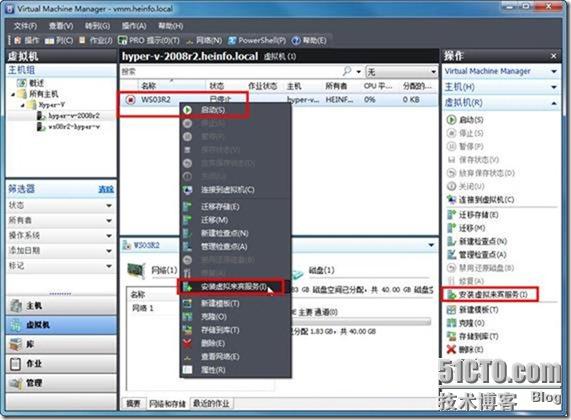
Task: Open the Actions (操作(A)) menu
Action: pos(134,25)
